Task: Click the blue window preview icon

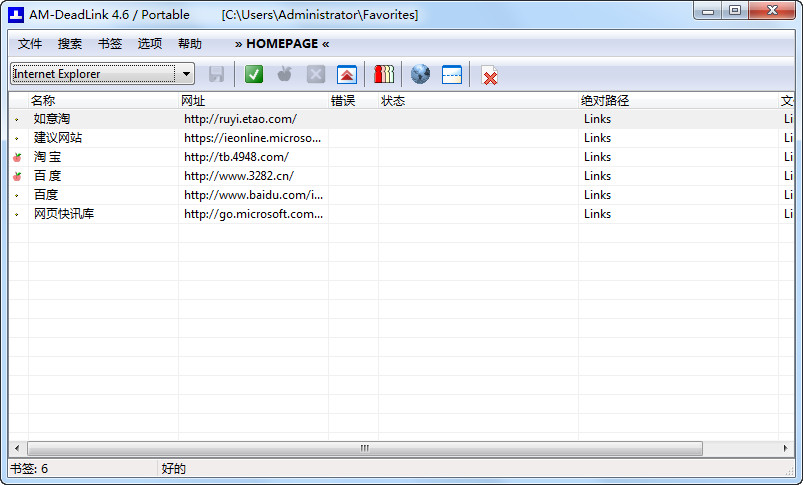Action: pyautogui.click(x=452, y=75)
